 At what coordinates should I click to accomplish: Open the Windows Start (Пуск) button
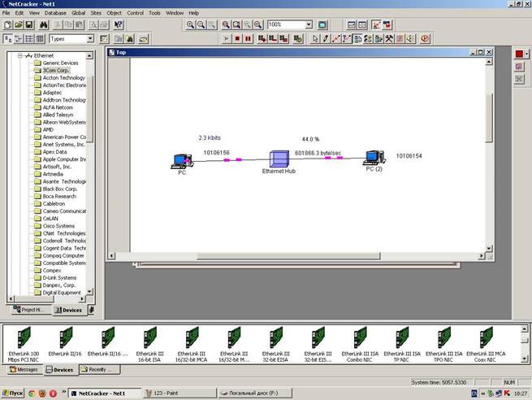(12, 393)
